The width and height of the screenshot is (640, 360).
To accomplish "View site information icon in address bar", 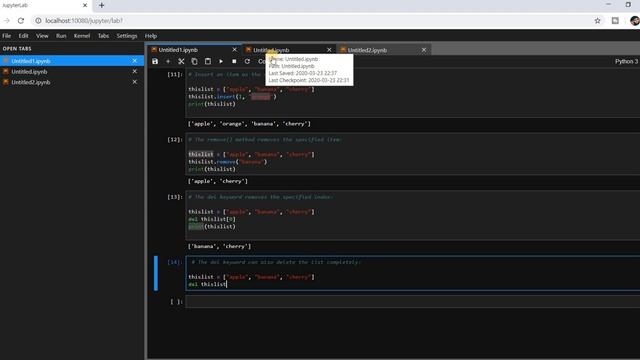I will 38,20.
